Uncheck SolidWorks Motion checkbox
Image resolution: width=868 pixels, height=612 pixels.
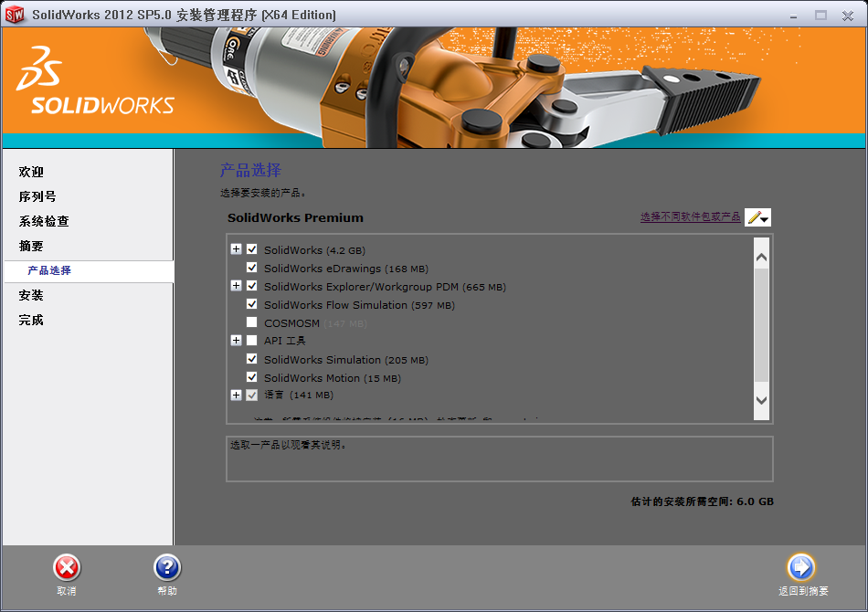tap(252, 377)
